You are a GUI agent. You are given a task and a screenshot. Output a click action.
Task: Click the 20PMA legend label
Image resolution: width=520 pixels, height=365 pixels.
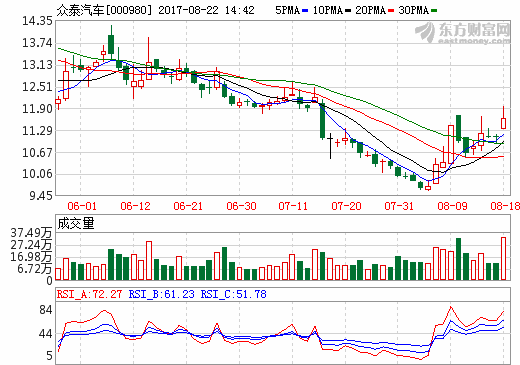371,10
